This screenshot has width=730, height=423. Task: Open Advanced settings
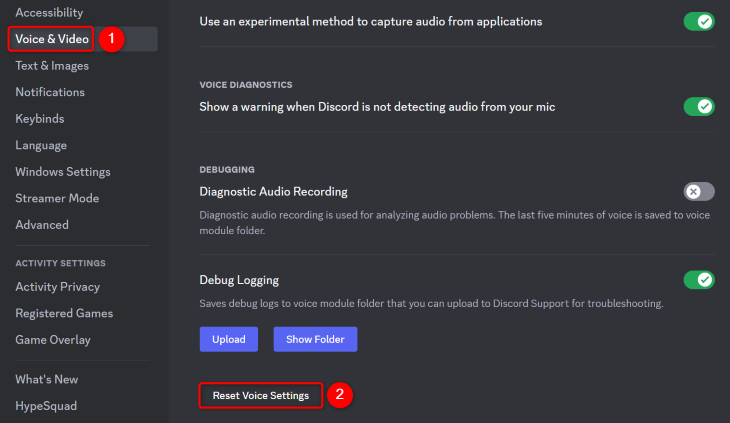(x=42, y=225)
